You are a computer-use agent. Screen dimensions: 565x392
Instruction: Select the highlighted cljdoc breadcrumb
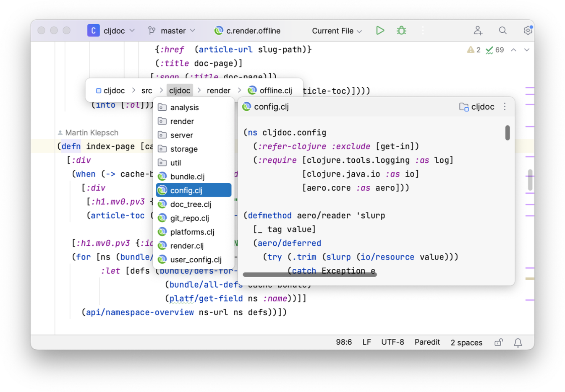(180, 91)
